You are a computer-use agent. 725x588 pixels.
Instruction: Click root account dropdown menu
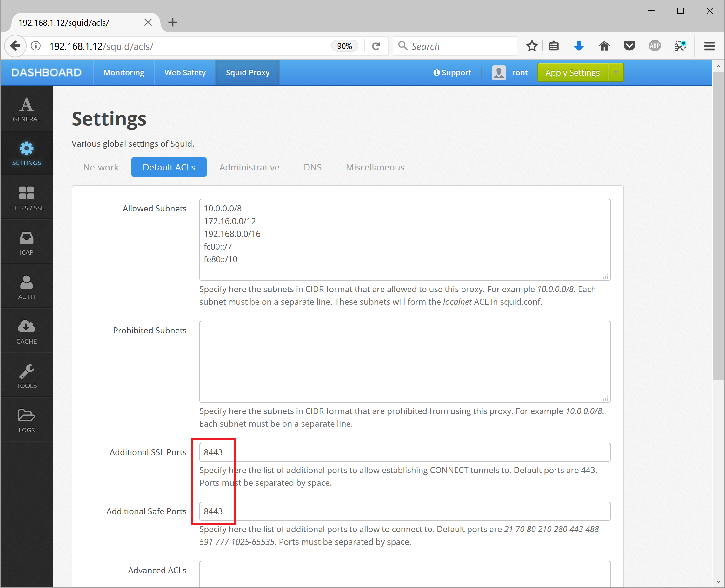click(x=510, y=73)
